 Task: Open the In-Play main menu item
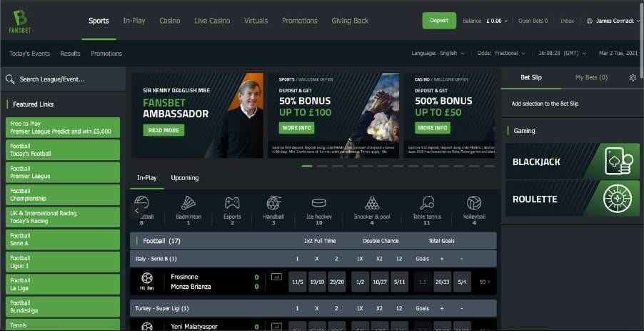pyautogui.click(x=134, y=21)
